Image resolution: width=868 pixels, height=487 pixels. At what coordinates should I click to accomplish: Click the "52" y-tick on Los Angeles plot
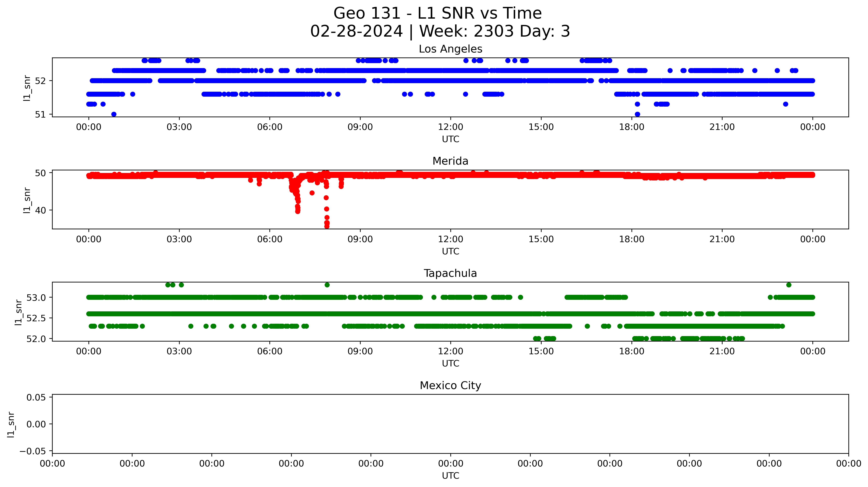click(x=40, y=81)
